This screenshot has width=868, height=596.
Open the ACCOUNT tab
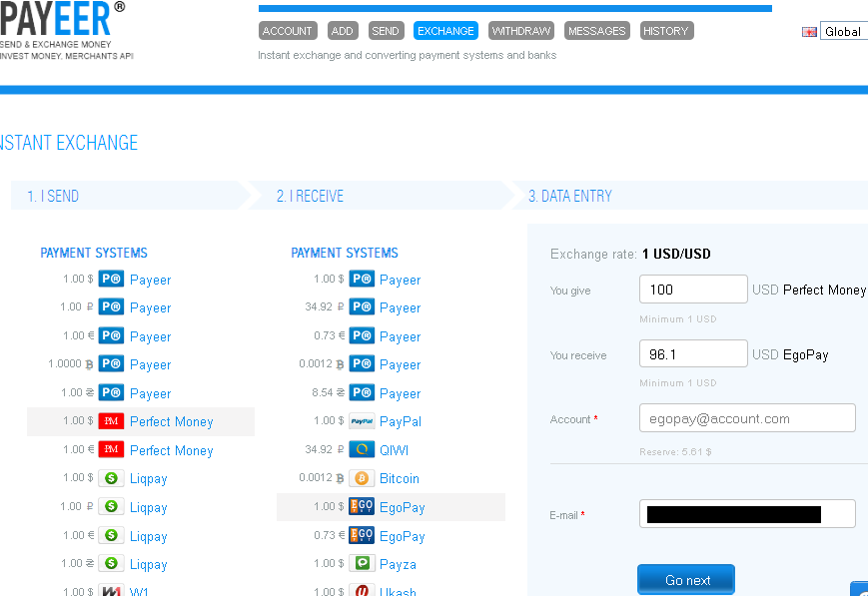point(288,31)
